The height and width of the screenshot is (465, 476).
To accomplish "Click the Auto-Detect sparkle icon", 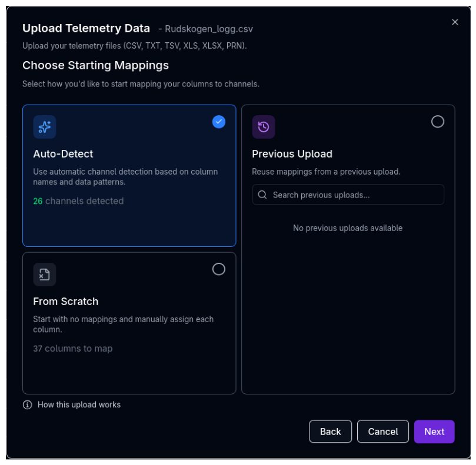I will pyautogui.click(x=45, y=126).
